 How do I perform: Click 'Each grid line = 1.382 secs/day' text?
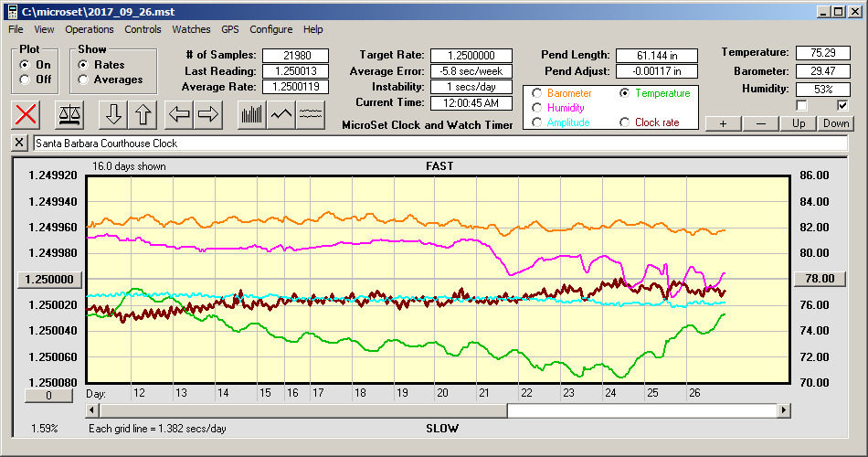point(157,428)
